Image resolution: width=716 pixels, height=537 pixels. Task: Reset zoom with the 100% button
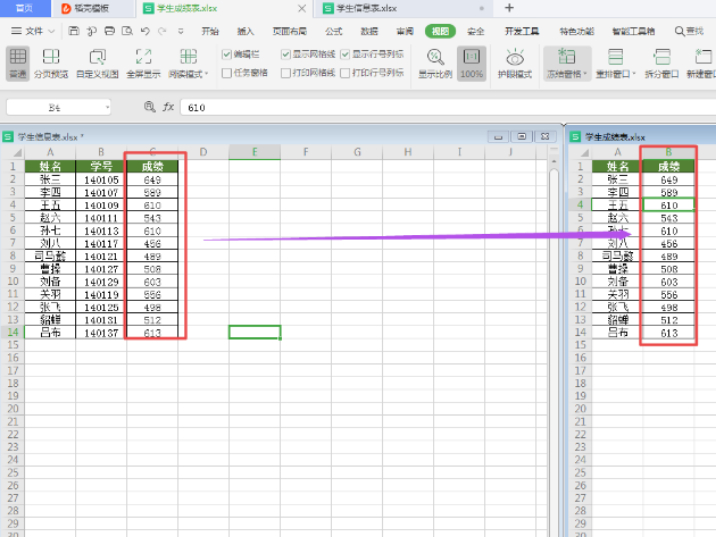click(x=472, y=63)
